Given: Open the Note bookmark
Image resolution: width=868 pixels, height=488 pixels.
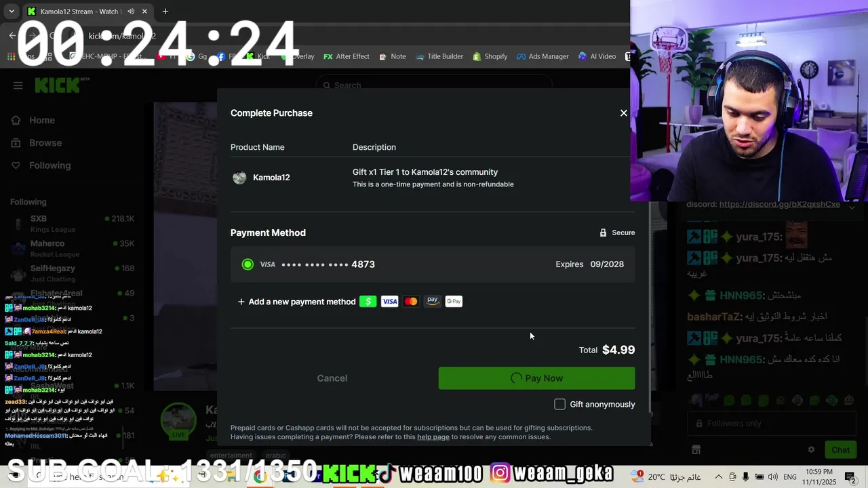Looking at the screenshot, I should (x=392, y=56).
